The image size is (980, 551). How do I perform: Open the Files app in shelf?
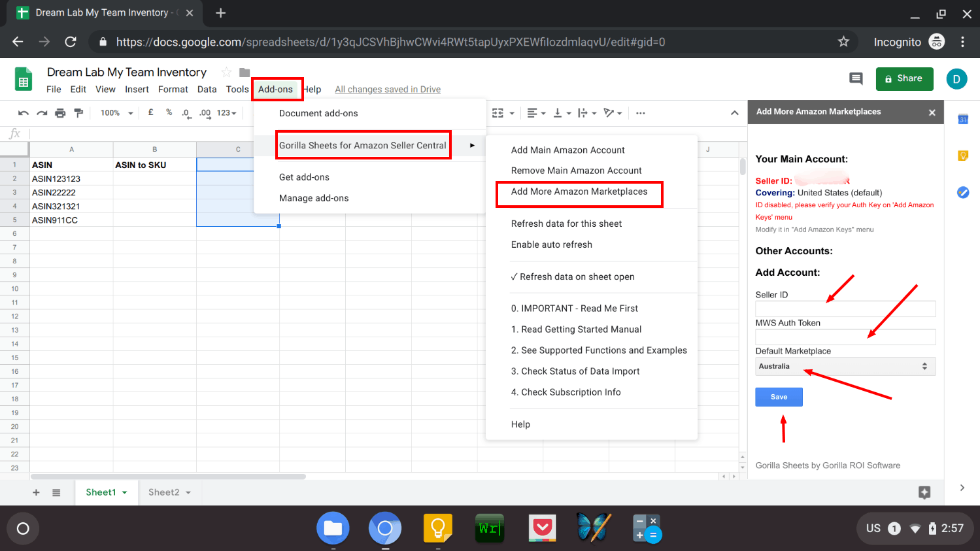[333, 528]
